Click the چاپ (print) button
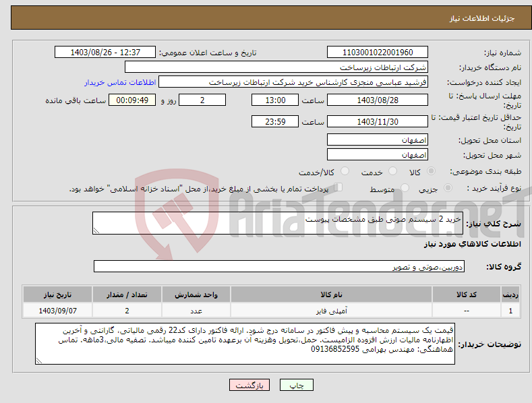532x403 pixels. (296, 385)
